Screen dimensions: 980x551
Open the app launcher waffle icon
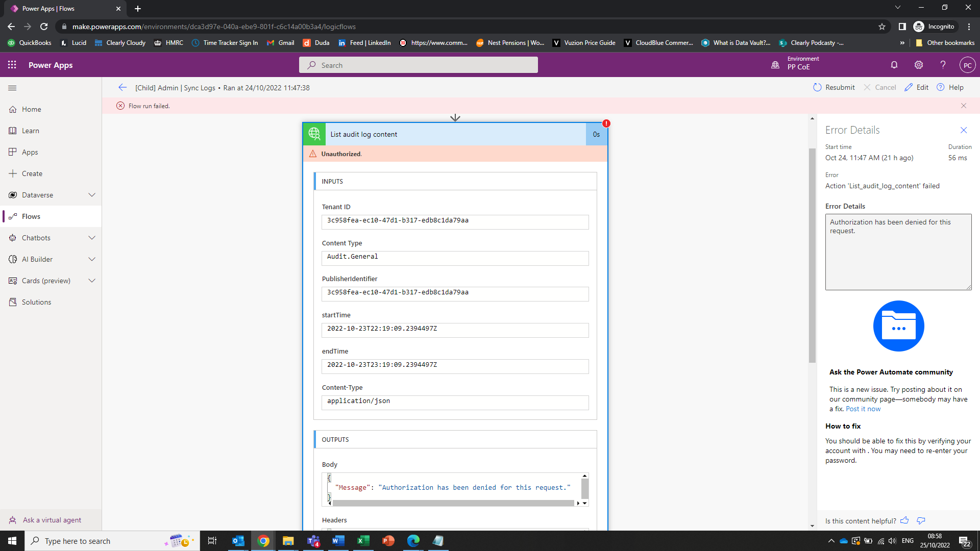pos(12,65)
